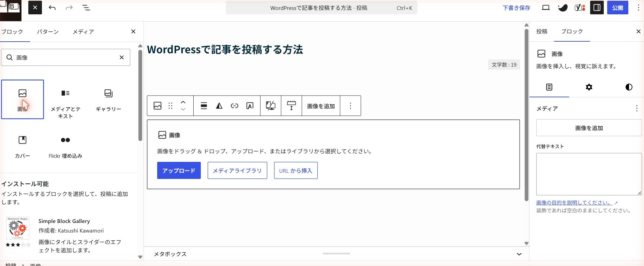Clear the 画像 search text
The width and height of the screenshot is (644, 266).
pyautogui.click(x=122, y=57)
